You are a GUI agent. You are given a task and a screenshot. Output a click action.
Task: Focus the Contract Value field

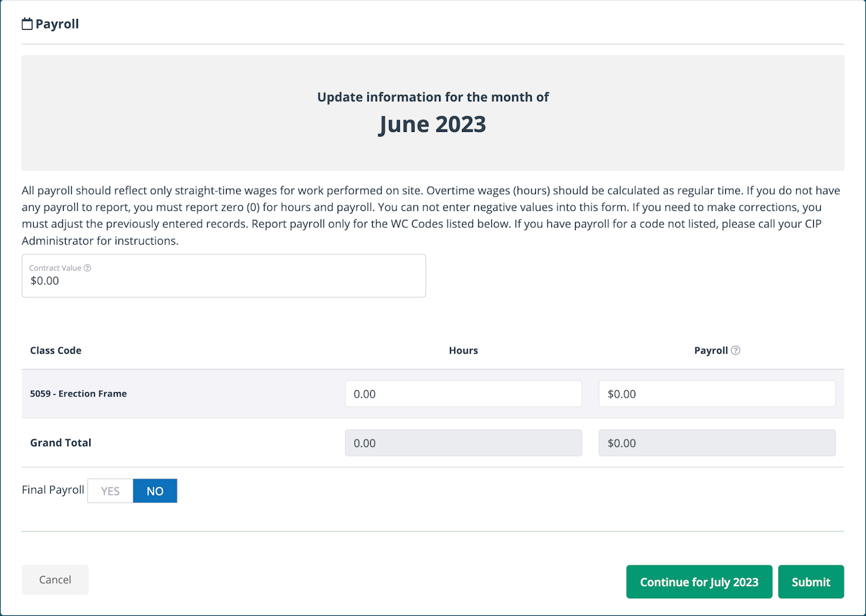tap(224, 281)
